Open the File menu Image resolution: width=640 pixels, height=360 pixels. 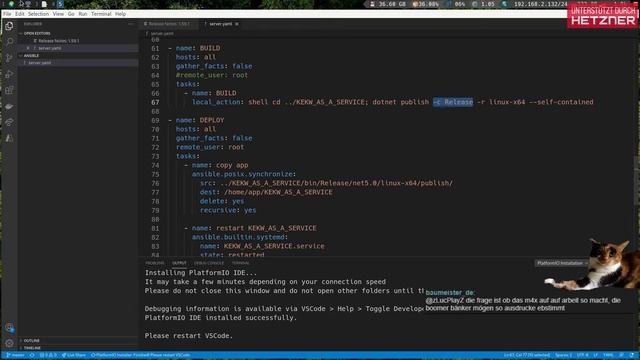7,14
